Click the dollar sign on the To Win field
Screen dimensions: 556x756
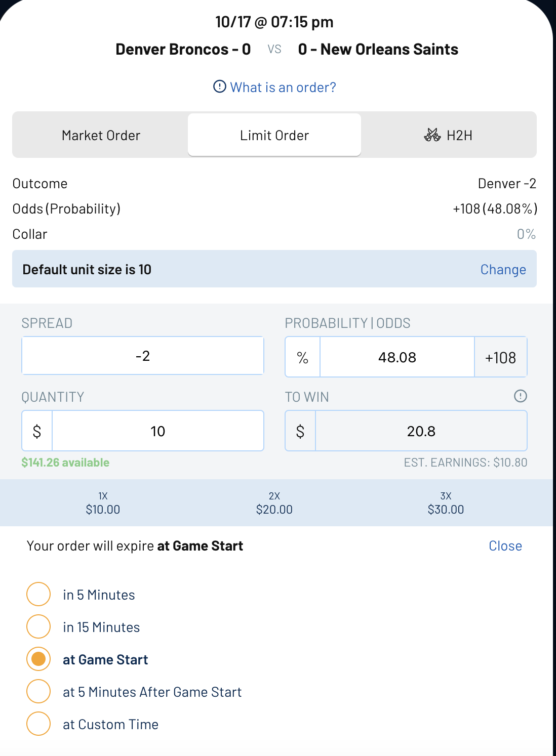pos(299,431)
